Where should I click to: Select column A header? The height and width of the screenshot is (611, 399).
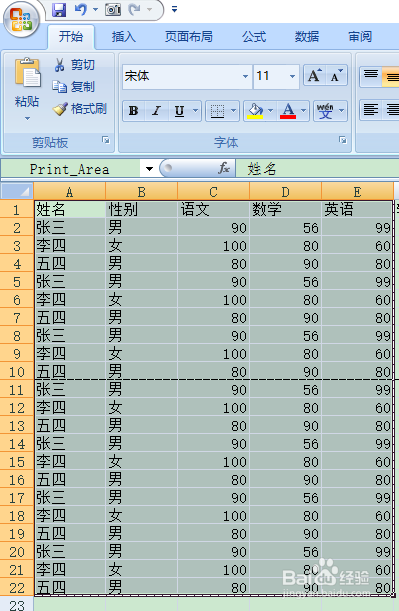tap(69, 192)
